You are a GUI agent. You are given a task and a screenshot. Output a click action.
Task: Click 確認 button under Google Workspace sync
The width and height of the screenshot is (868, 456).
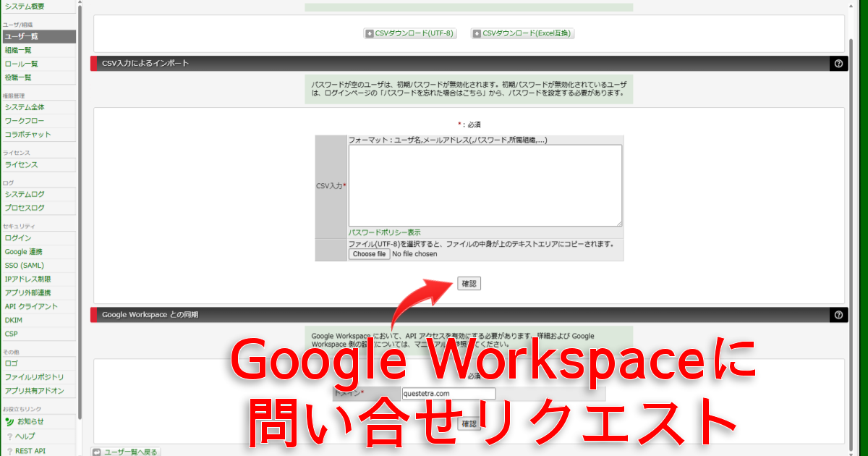point(469,424)
